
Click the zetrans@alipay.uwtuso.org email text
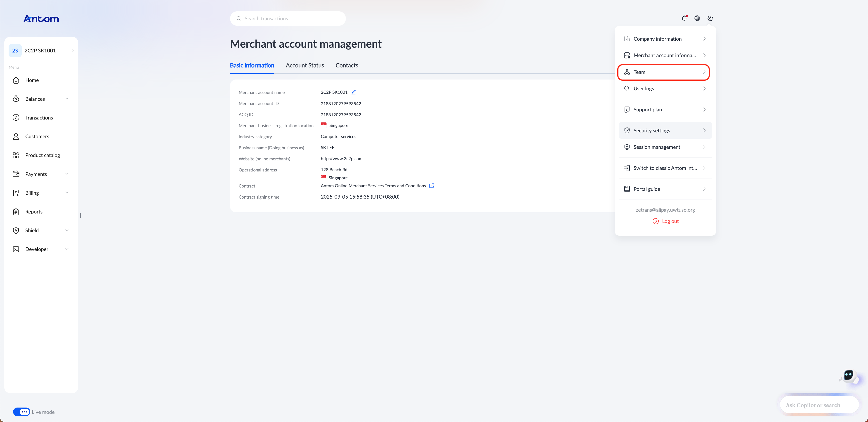pos(665,210)
